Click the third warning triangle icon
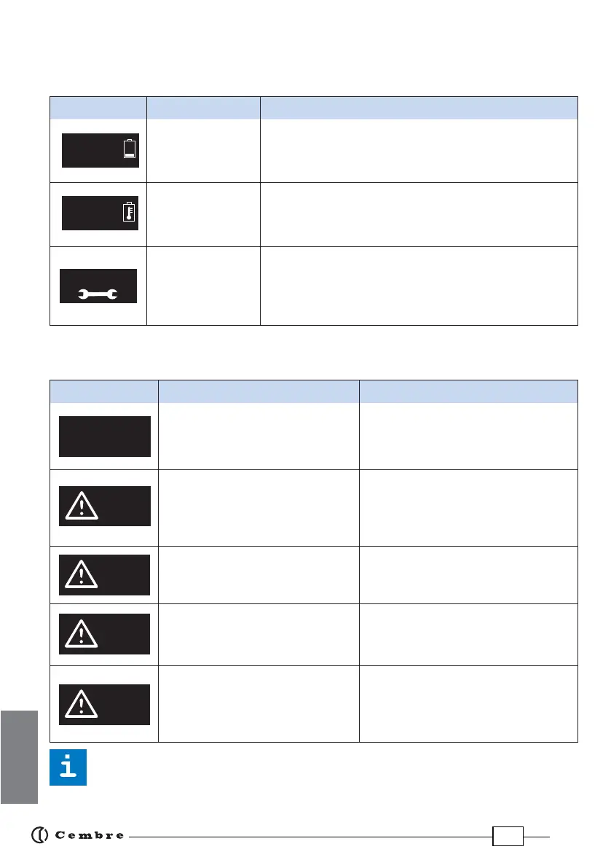Screen dimensions: 611x868 [82, 634]
